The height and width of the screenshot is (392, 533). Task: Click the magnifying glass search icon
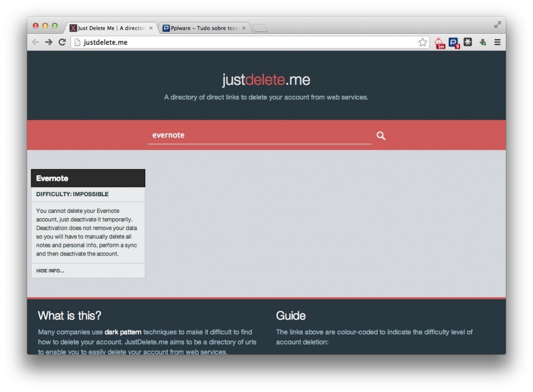pyautogui.click(x=380, y=135)
